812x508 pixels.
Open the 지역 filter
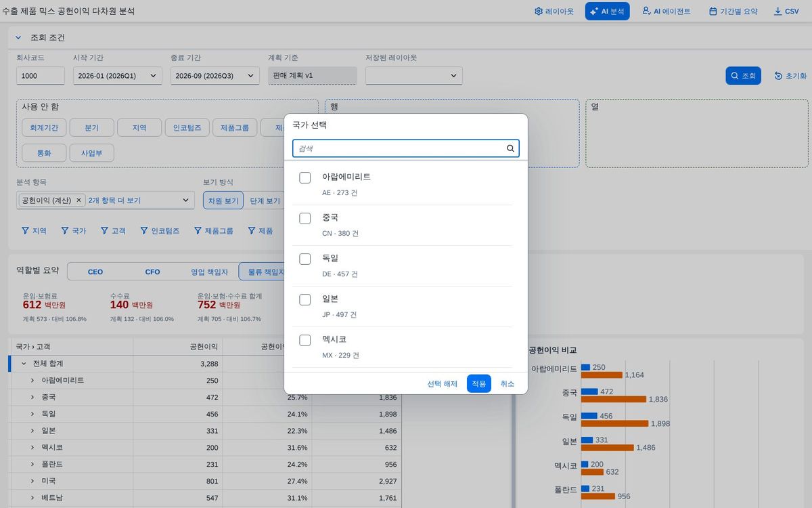click(34, 231)
